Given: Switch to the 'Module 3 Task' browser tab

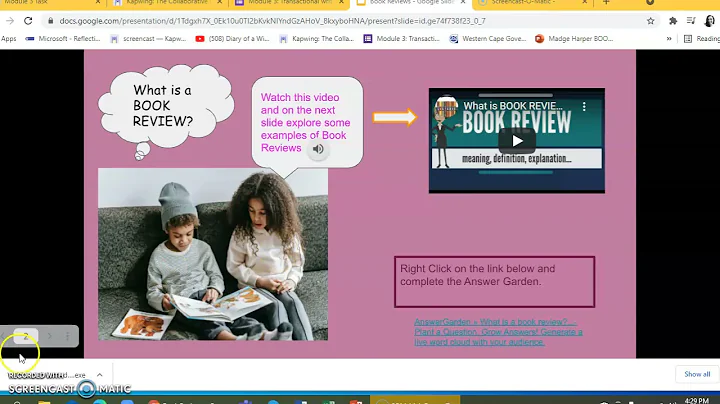Looking at the screenshot, I should click(x=50, y=3).
